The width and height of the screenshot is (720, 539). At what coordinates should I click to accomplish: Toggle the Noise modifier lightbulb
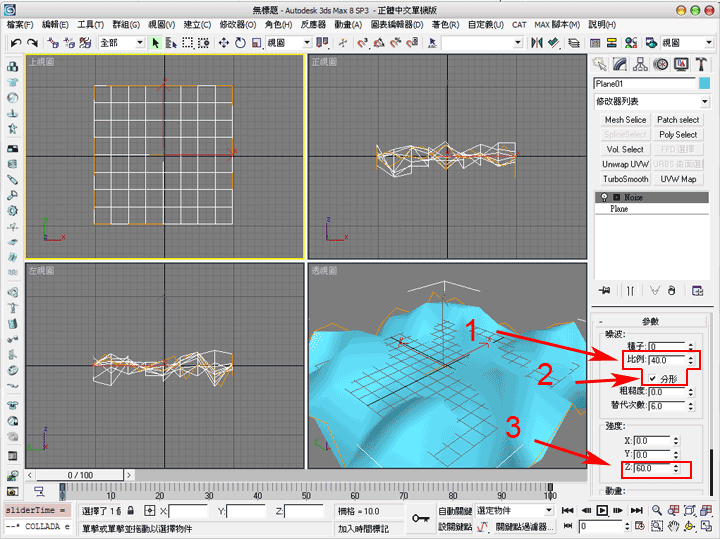[x=604, y=197]
